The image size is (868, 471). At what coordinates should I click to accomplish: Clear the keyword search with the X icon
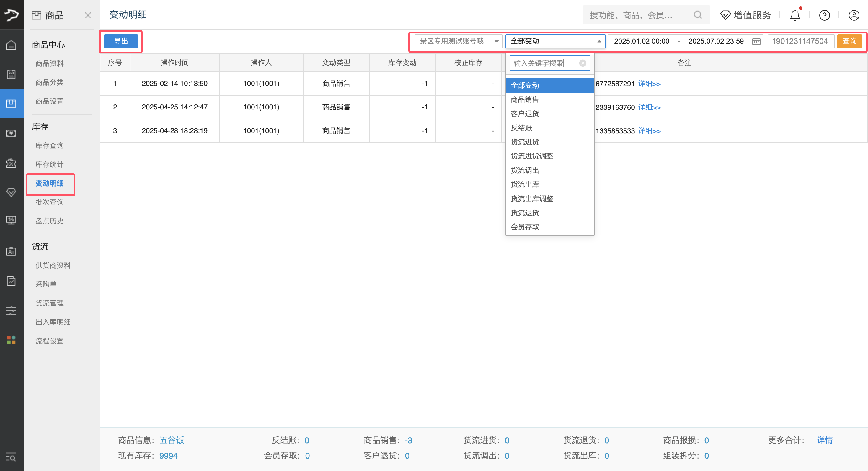tap(583, 63)
